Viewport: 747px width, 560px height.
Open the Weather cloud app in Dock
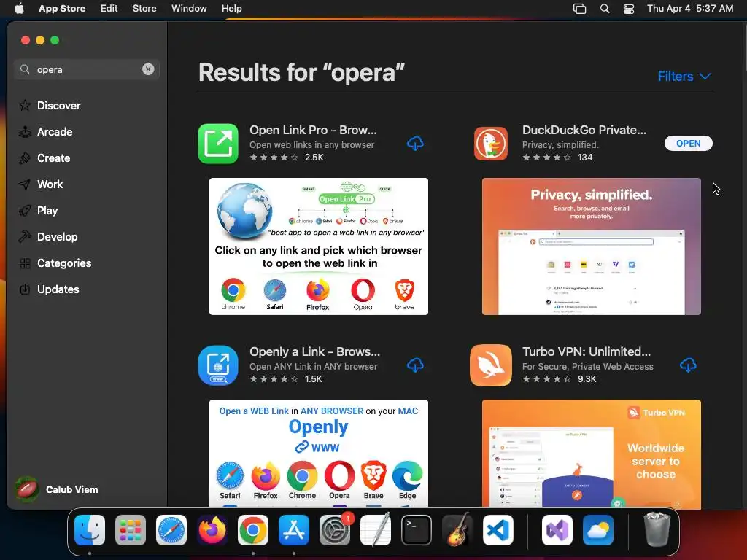[x=598, y=530]
